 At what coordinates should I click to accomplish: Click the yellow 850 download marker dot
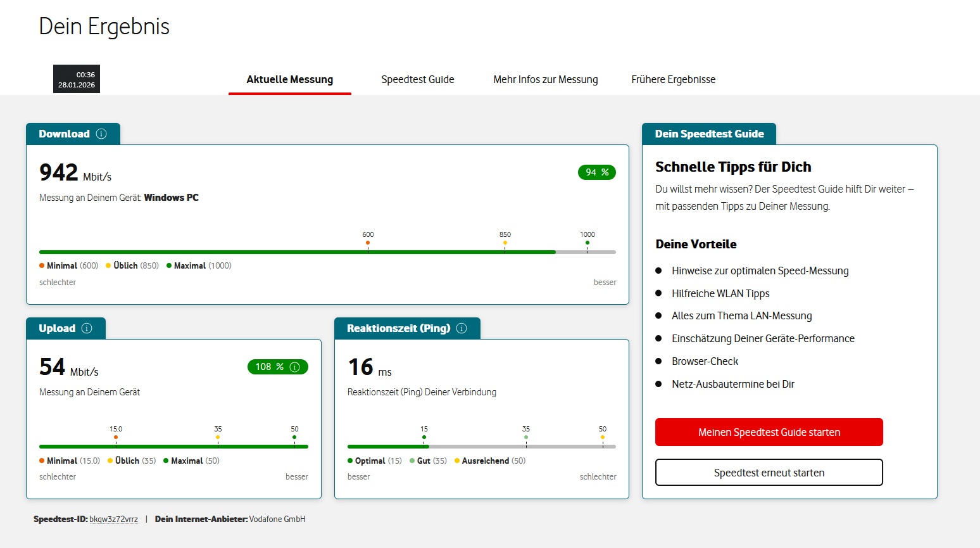(505, 243)
